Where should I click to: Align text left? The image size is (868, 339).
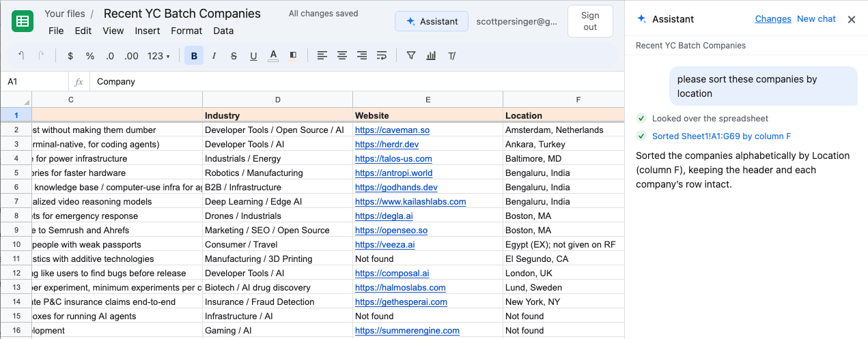(x=322, y=56)
